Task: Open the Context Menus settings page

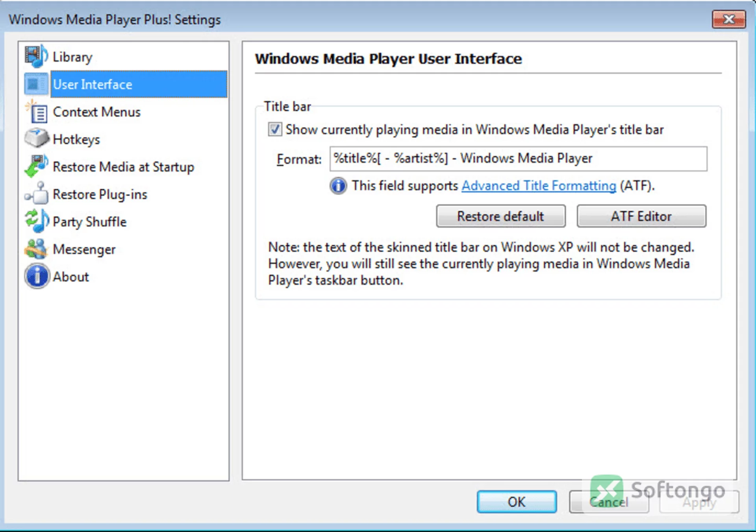Action: click(96, 112)
